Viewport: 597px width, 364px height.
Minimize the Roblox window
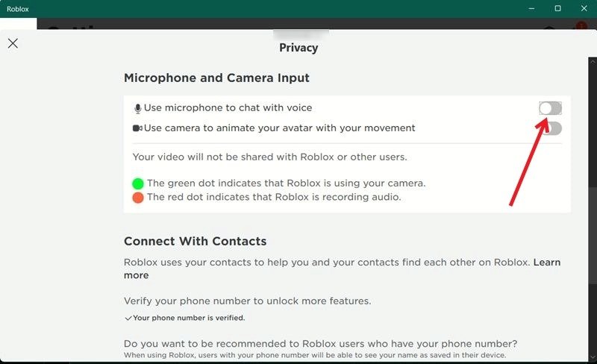[531, 8]
